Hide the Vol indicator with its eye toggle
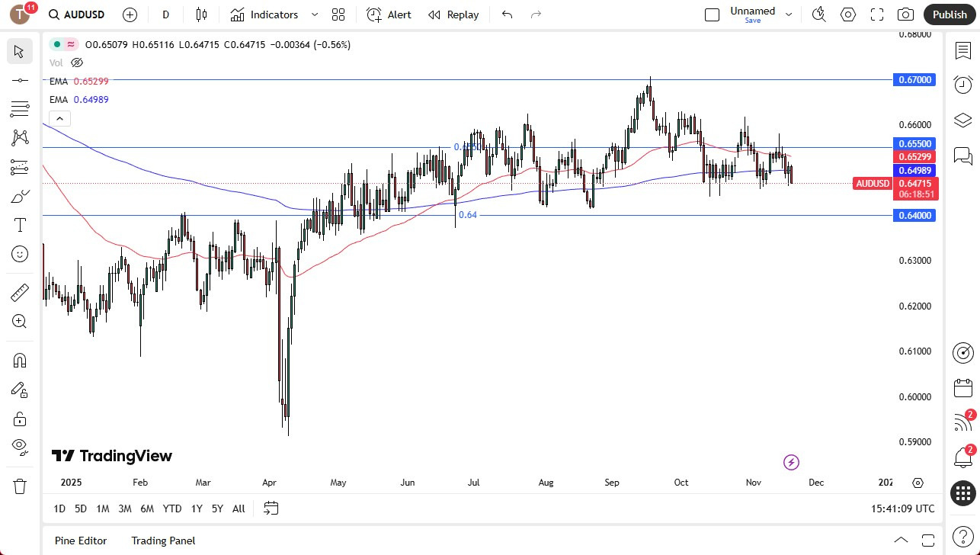 (76, 63)
